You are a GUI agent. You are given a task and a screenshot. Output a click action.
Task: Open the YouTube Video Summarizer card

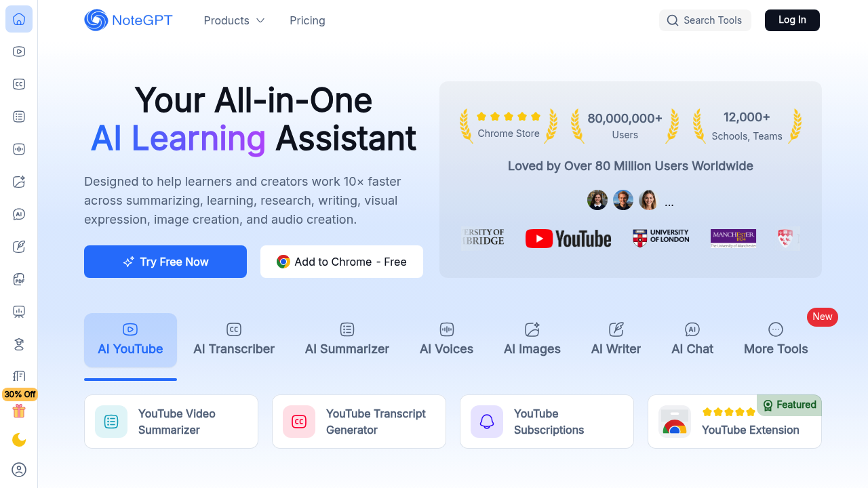pos(171,422)
